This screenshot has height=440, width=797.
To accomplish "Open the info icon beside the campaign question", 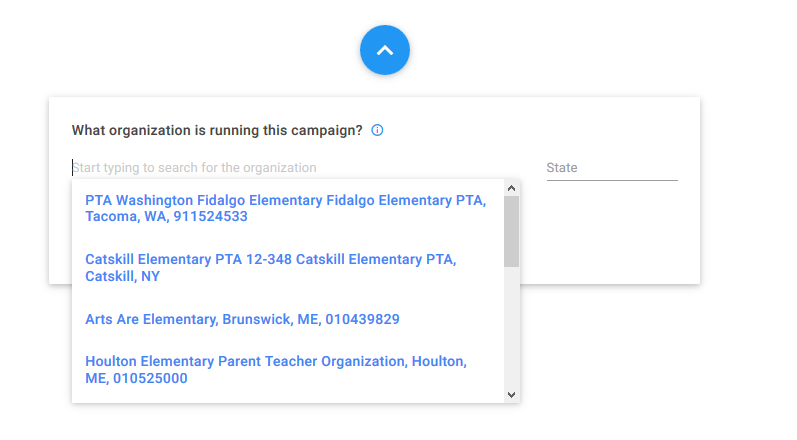I will (x=377, y=130).
